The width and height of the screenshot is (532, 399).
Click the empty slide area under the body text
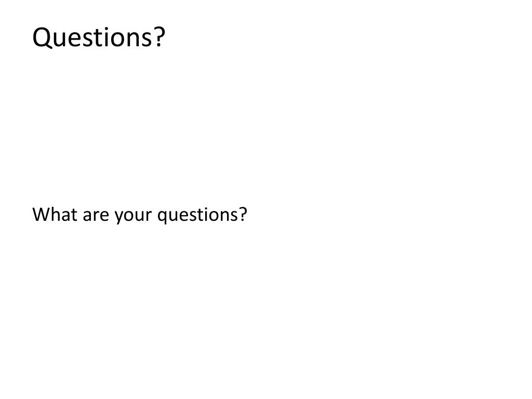266,305
